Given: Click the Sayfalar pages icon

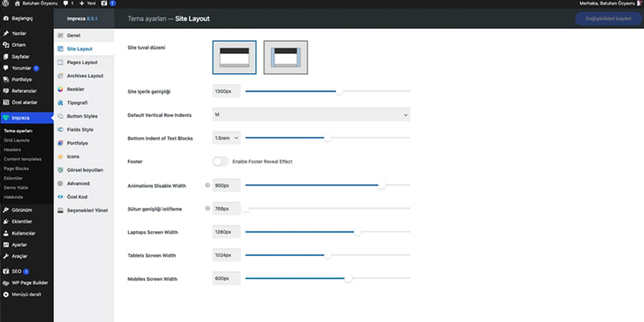Looking at the screenshot, I should click(6, 56).
